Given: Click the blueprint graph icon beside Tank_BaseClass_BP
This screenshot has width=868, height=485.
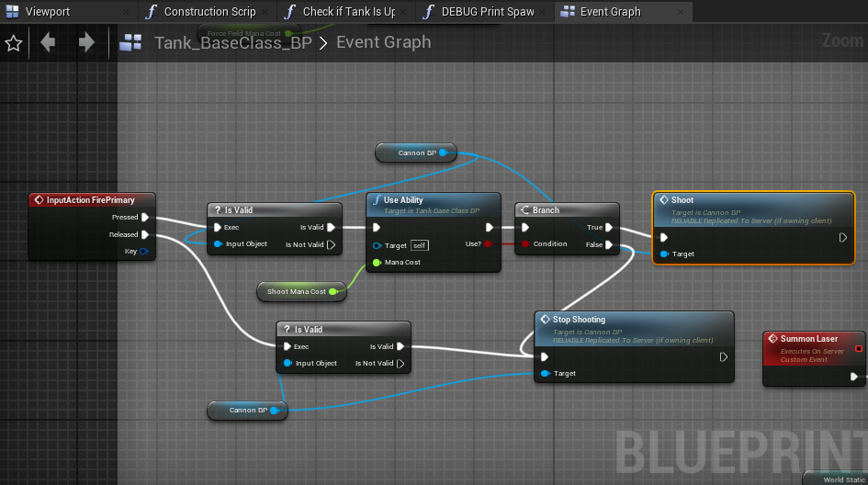Looking at the screenshot, I should (130, 42).
